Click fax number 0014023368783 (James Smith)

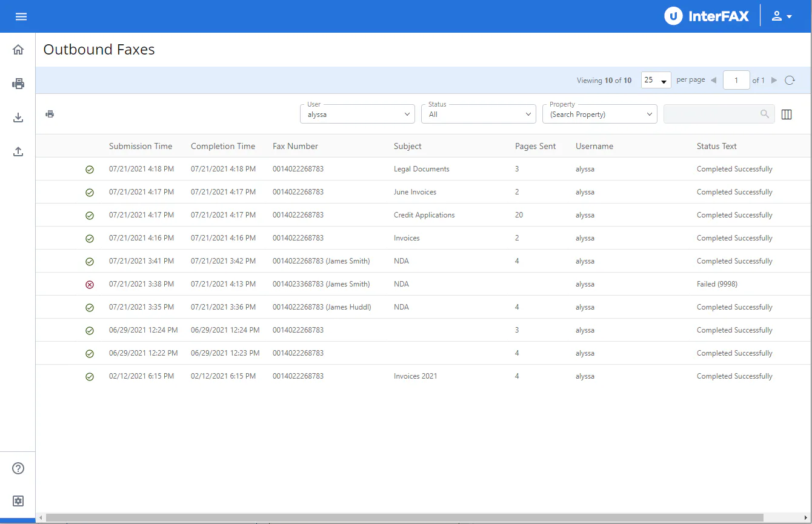coord(321,284)
